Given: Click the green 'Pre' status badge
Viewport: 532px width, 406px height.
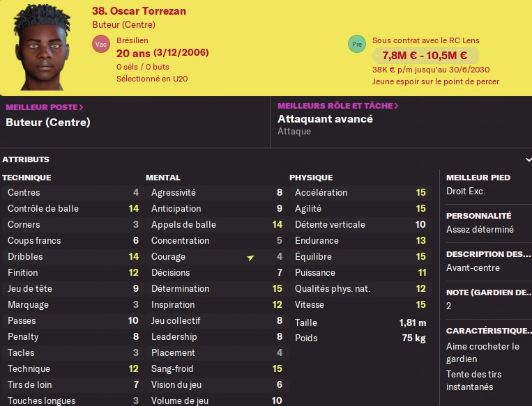Looking at the screenshot, I should 356,45.
